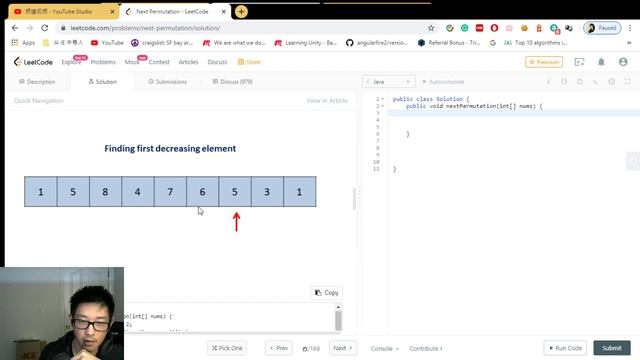This screenshot has height=360, width=640.
Task: Go to the Next problem
Action: (343, 348)
